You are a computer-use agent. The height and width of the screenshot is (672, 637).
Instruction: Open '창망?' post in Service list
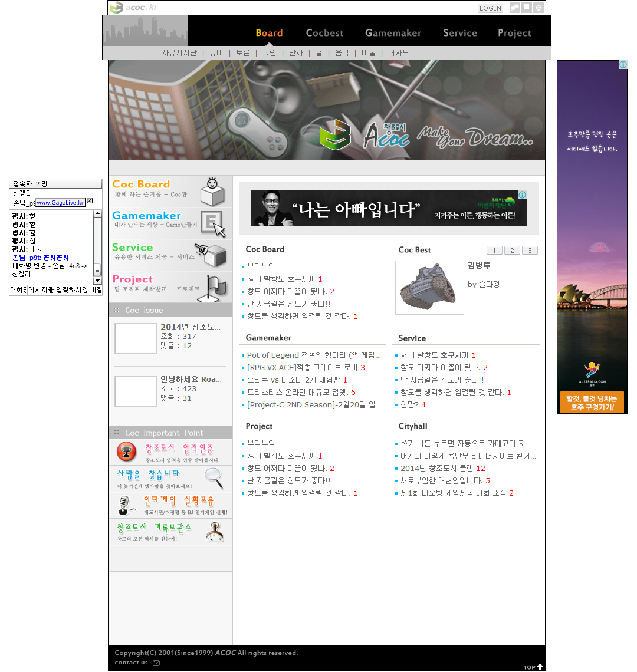(409, 404)
